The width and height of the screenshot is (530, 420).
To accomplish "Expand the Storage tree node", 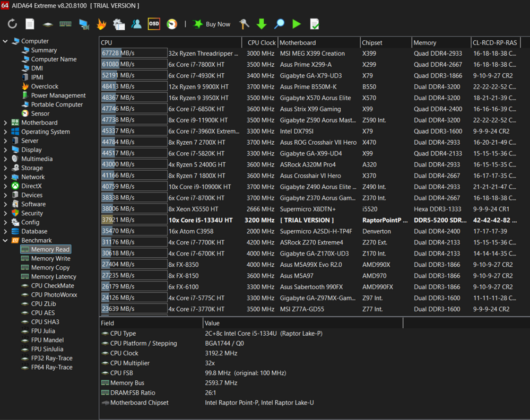I will coord(5,168).
